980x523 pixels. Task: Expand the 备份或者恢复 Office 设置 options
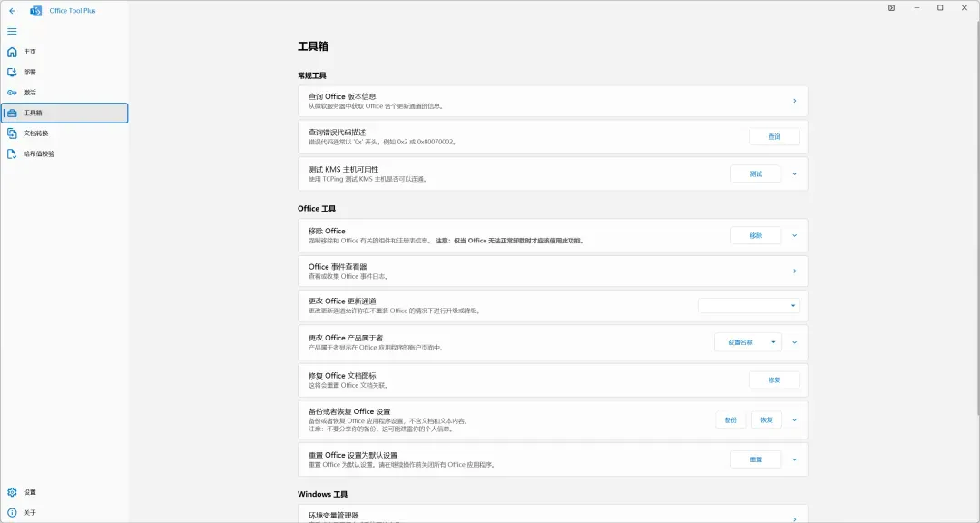(794, 419)
